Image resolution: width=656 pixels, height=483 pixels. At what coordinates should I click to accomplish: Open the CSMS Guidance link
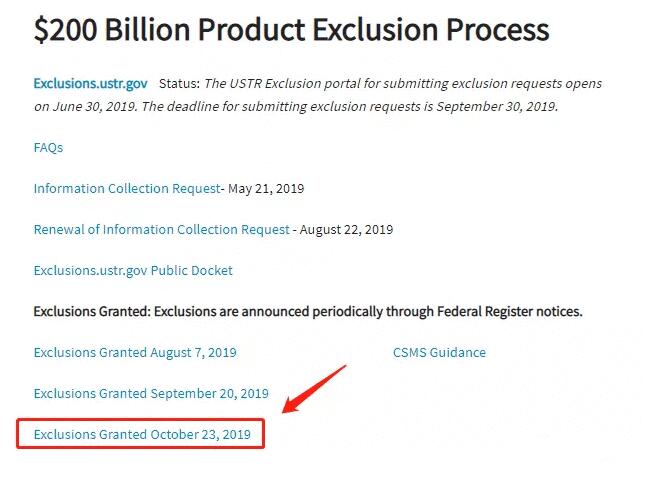[439, 352]
